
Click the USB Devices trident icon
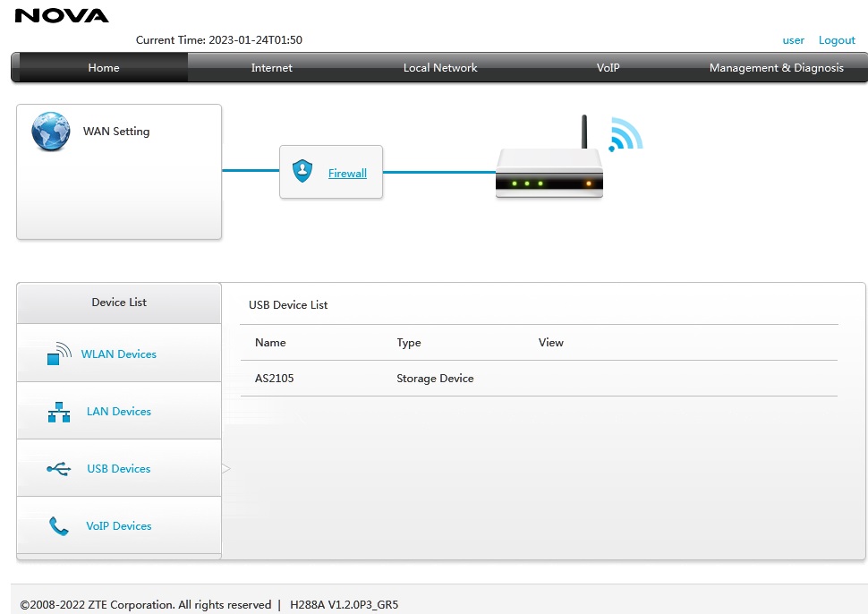click(x=59, y=469)
